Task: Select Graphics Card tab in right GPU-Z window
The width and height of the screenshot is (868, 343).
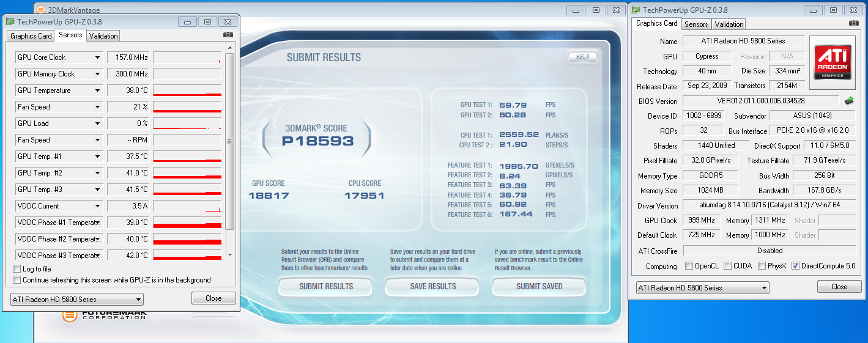Action: click(x=657, y=23)
